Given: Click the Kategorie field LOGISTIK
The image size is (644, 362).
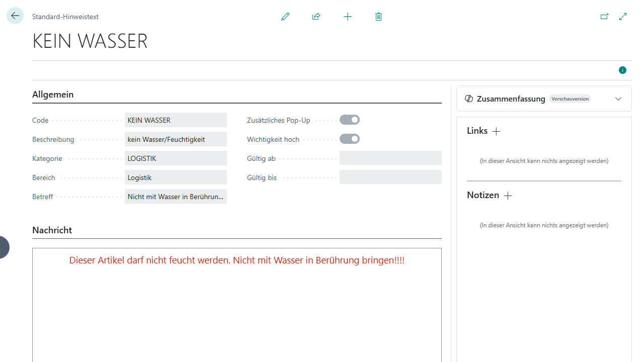Looking at the screenshot, I should click(176, 158).
